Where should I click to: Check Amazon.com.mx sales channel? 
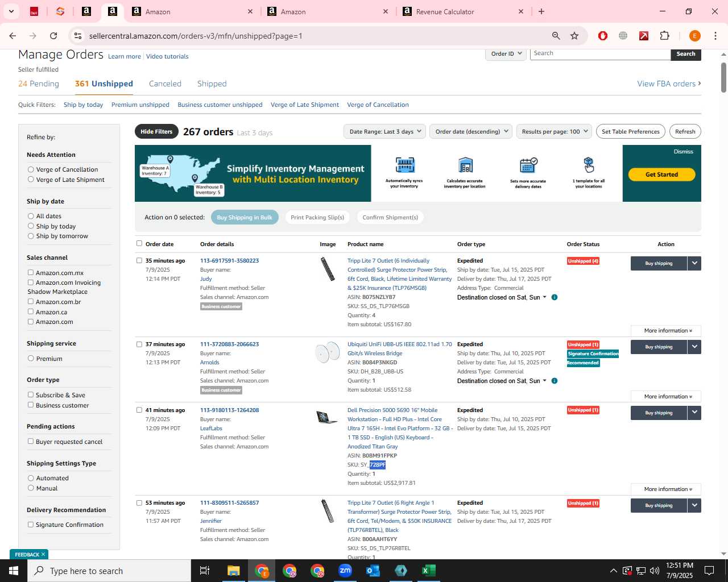point(31,273)
